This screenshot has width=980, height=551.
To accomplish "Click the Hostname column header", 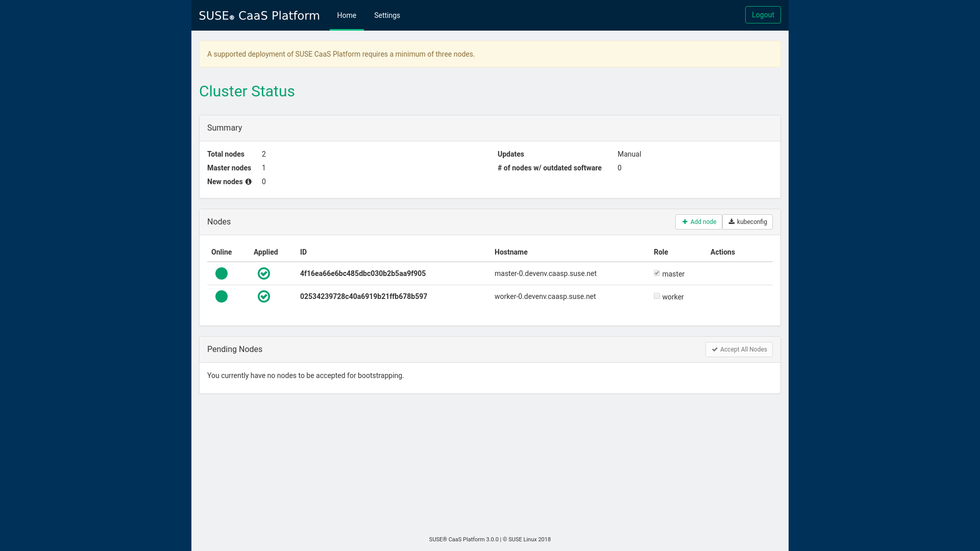I will pyautogui.click(x=511, y=252).
